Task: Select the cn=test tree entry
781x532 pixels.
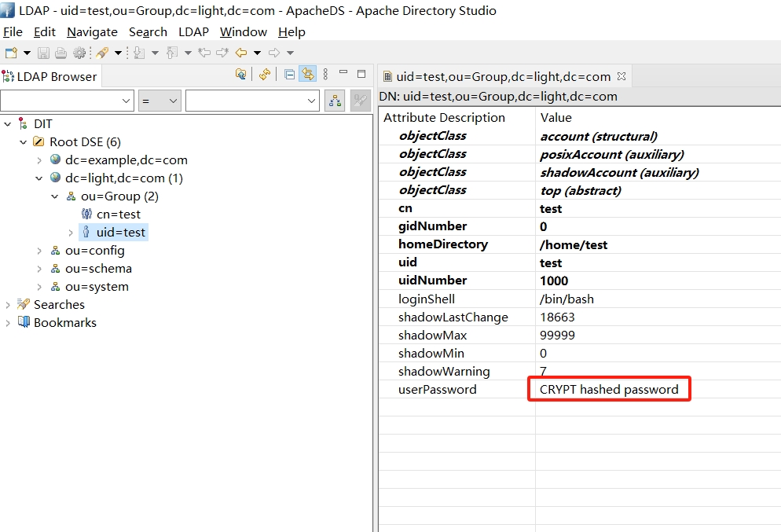Action: click(118, 215)
